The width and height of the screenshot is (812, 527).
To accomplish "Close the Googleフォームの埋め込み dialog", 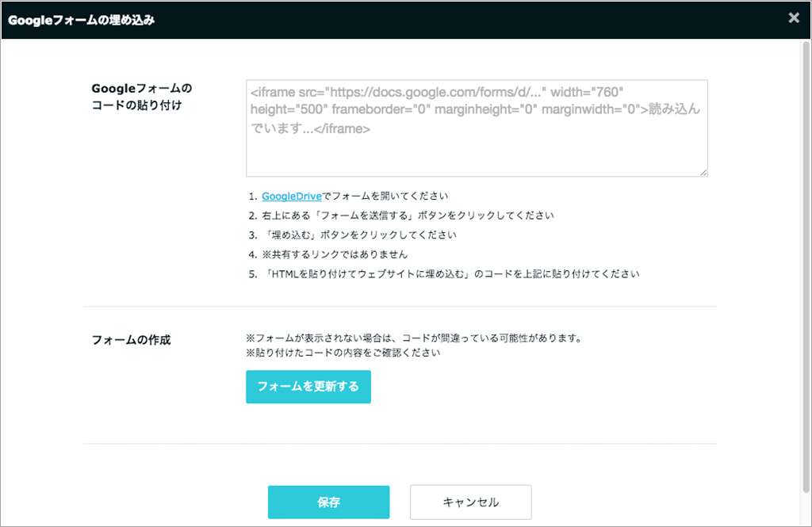I will click(x=793, y=18).
